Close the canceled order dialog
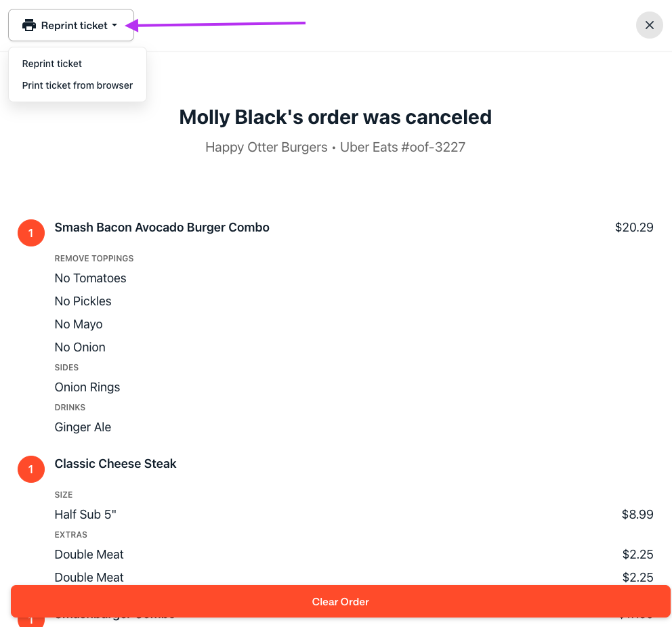This screenshot has width=672, height=627. [649, 26]
